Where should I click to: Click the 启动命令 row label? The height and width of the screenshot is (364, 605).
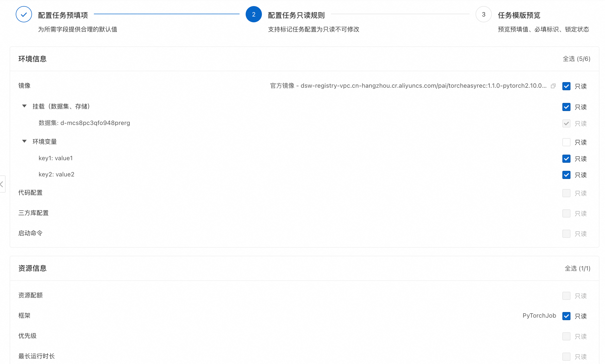(x=30, y=233)
